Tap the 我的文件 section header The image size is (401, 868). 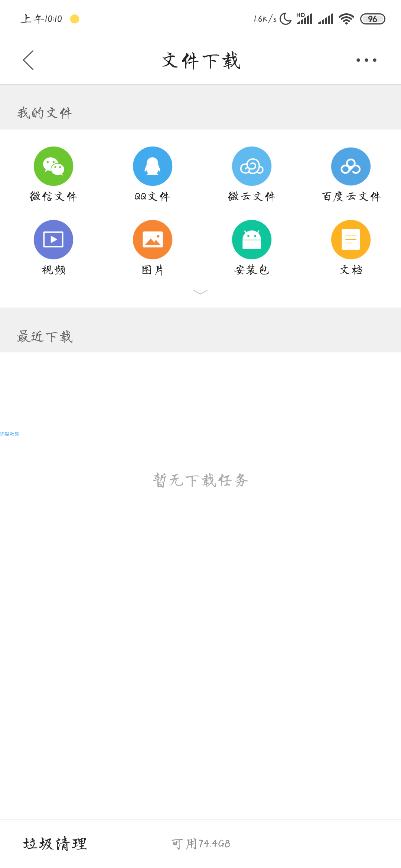click(45, 113)
